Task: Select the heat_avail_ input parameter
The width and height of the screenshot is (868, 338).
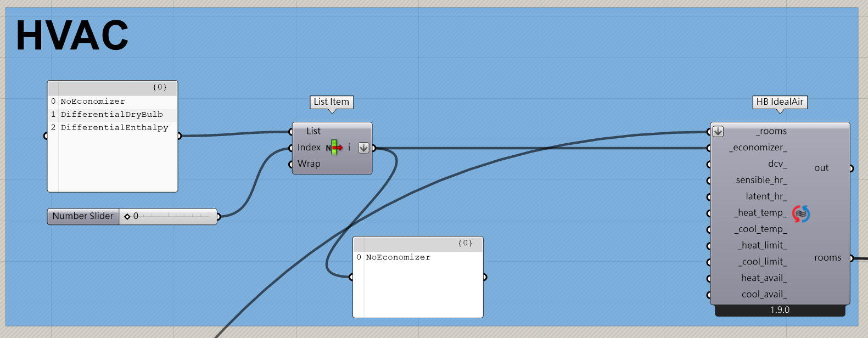Action: pyautogui.click(x=764, y=278)
